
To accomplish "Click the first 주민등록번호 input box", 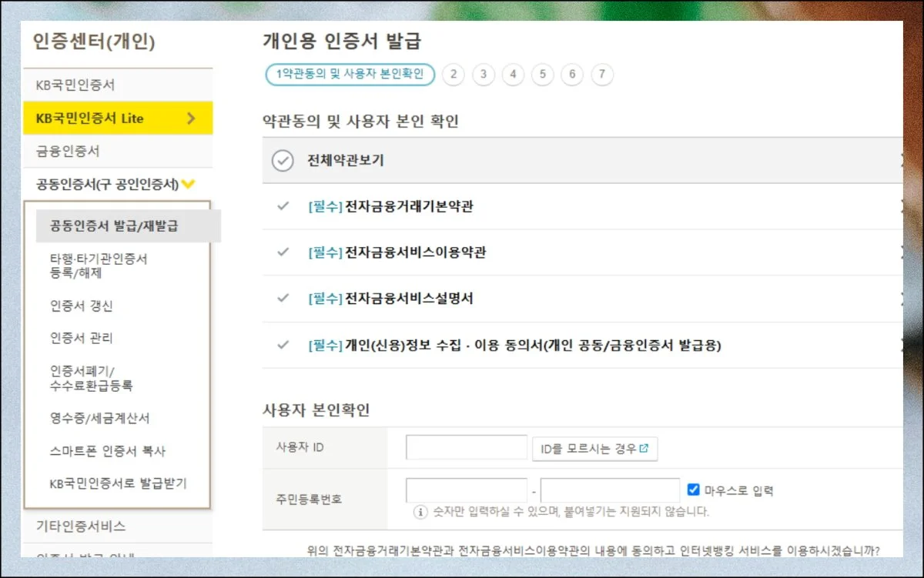I will coord(467,490).
